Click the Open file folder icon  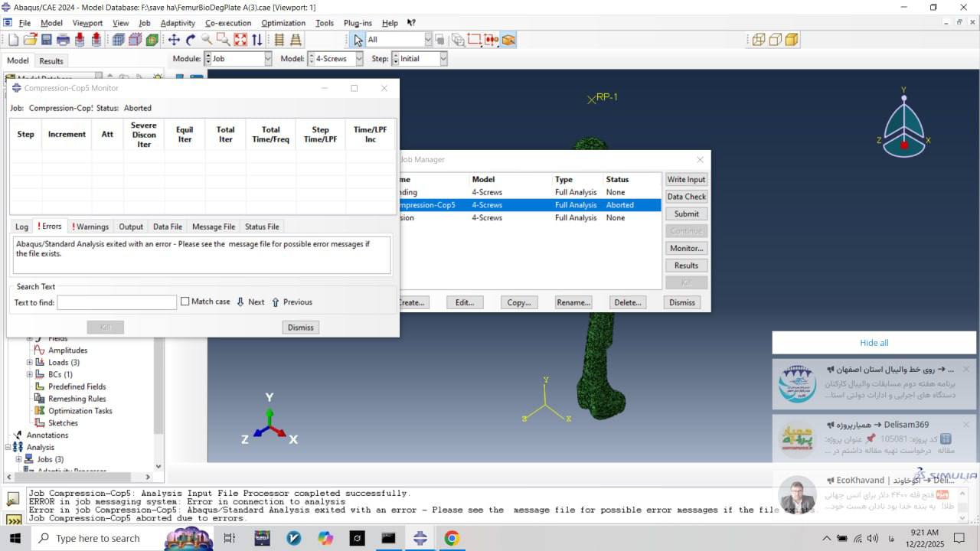click(x=30, y=40)
